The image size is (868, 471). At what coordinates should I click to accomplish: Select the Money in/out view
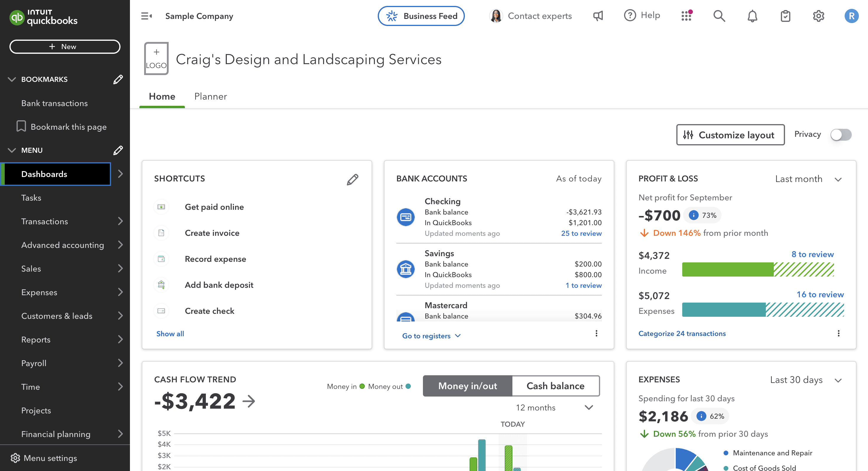tap(467, 386)
